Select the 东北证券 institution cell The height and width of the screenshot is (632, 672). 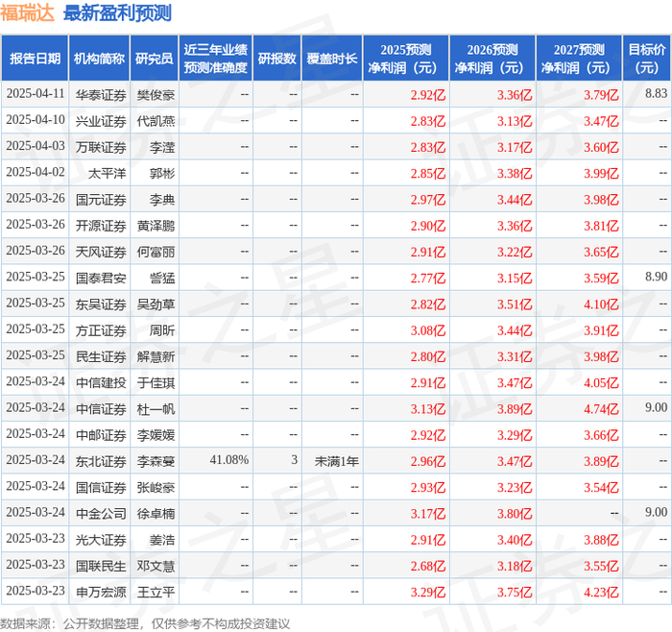tap(101, 461)
